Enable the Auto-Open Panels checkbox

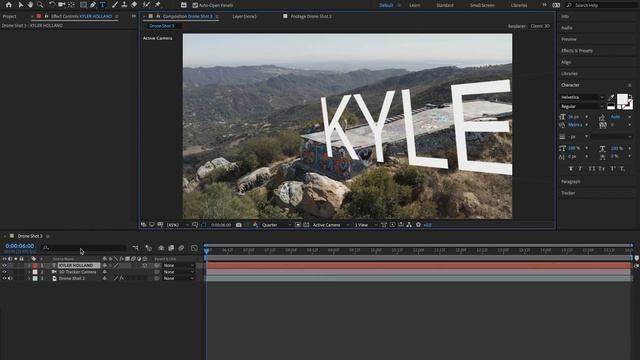click(195, 5)
